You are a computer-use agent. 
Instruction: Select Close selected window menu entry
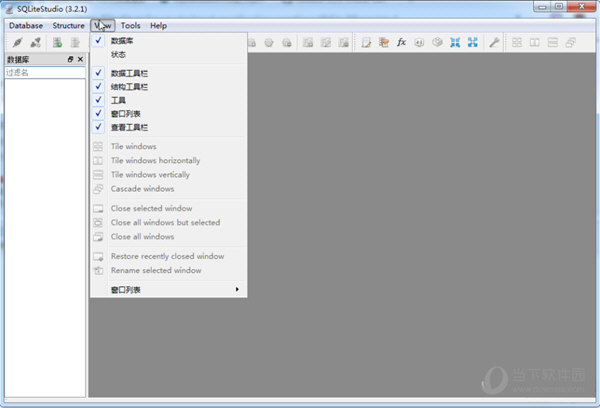pos(168,209)
